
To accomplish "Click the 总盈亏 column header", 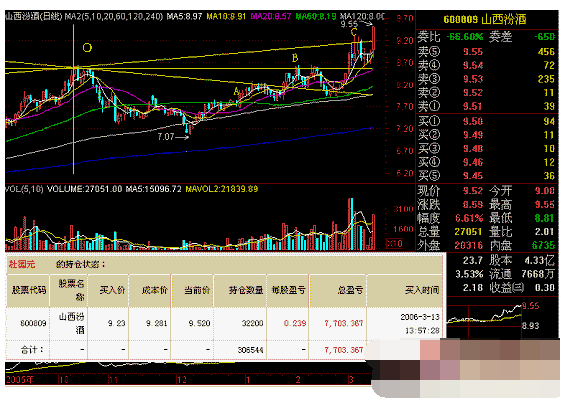I will coord(350,290).
